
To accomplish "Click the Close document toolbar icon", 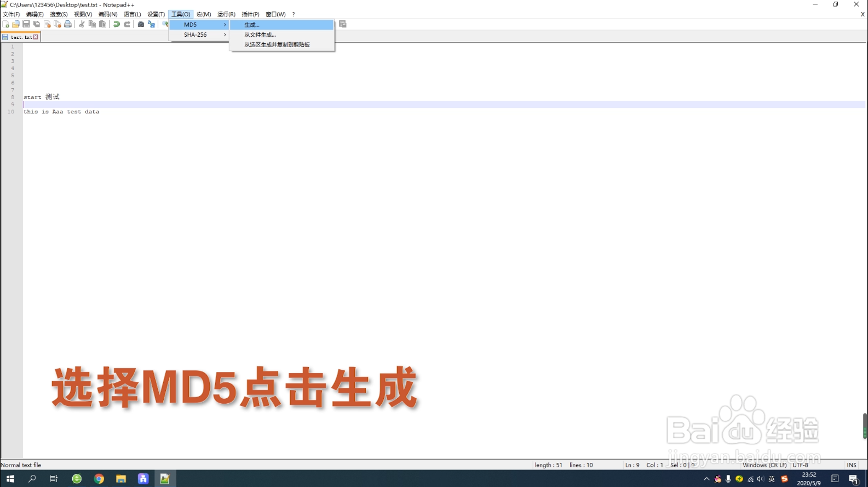I will [47, 24].
